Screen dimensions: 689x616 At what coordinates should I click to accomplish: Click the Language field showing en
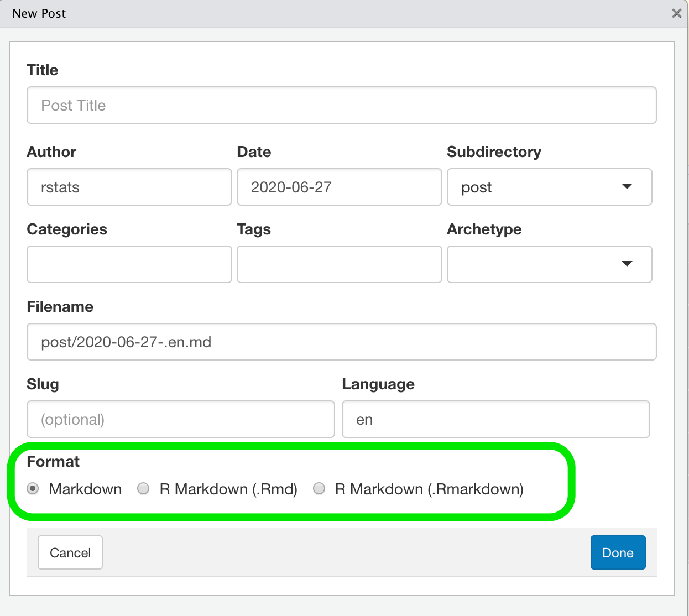pos(496,419)
